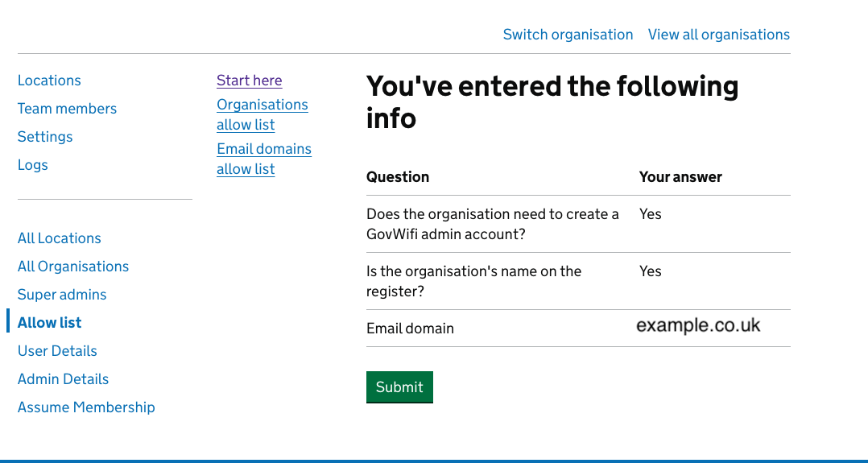
Task: Open the Super admins page
Action: [62, 295]
